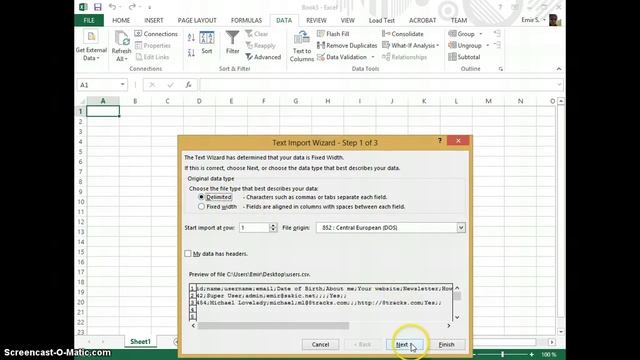Click Cancel in the Text Import Wizard
Image resolution: width=640 pixels, height=360 pixels.
point(320,344)
